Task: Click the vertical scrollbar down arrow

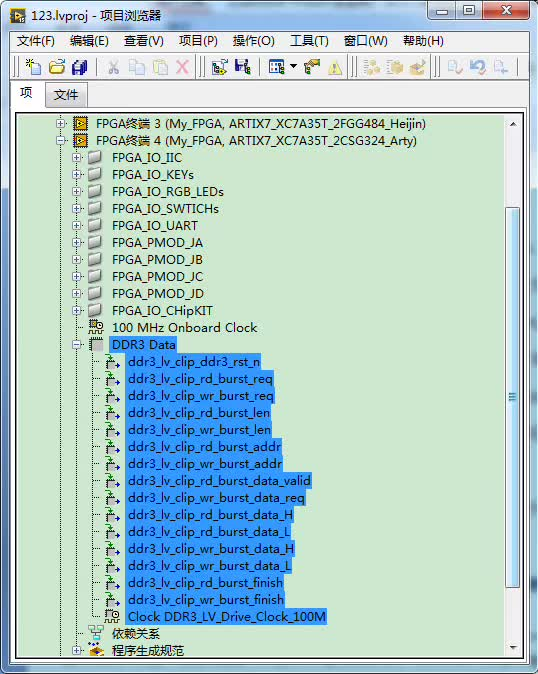Action: [513, 647]
